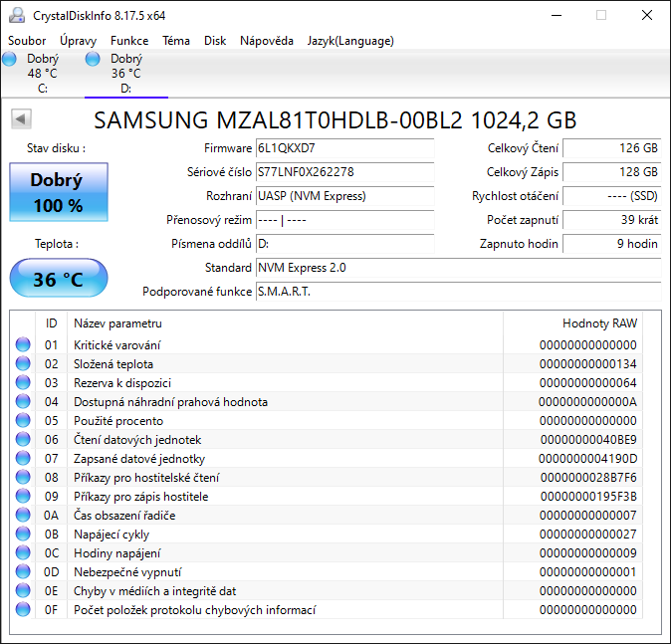Click the Rozhraní field UASP (NVM Express)
This screenshot has height=644, width=671.
[x=344, y=196]
